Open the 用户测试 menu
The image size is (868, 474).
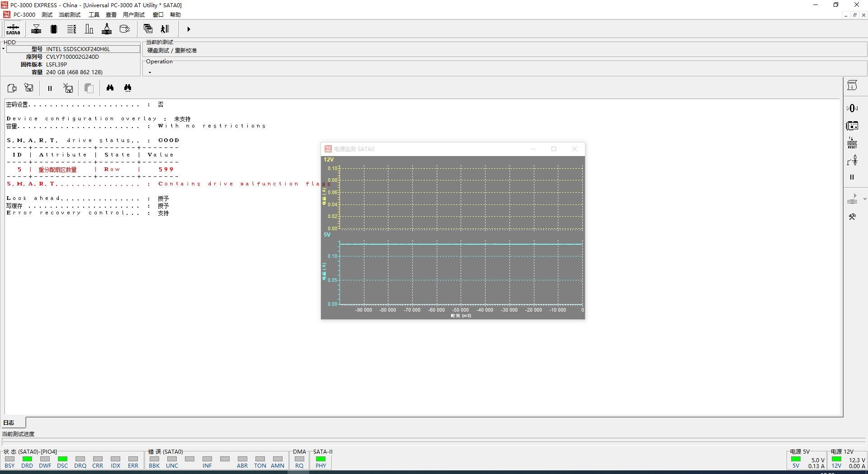click(x=134, y=15)
